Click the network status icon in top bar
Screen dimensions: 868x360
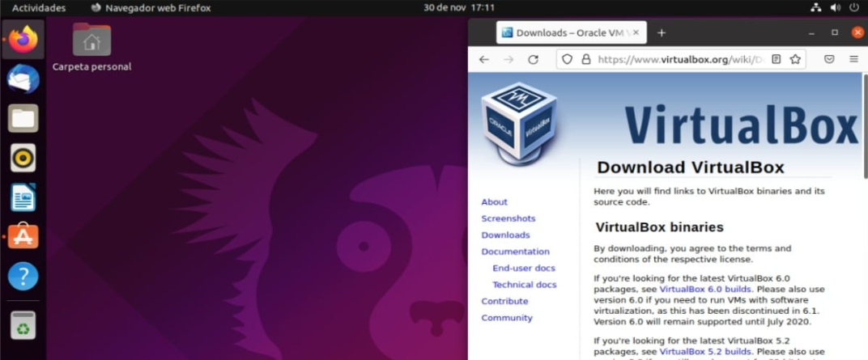[x=816, y=8]
